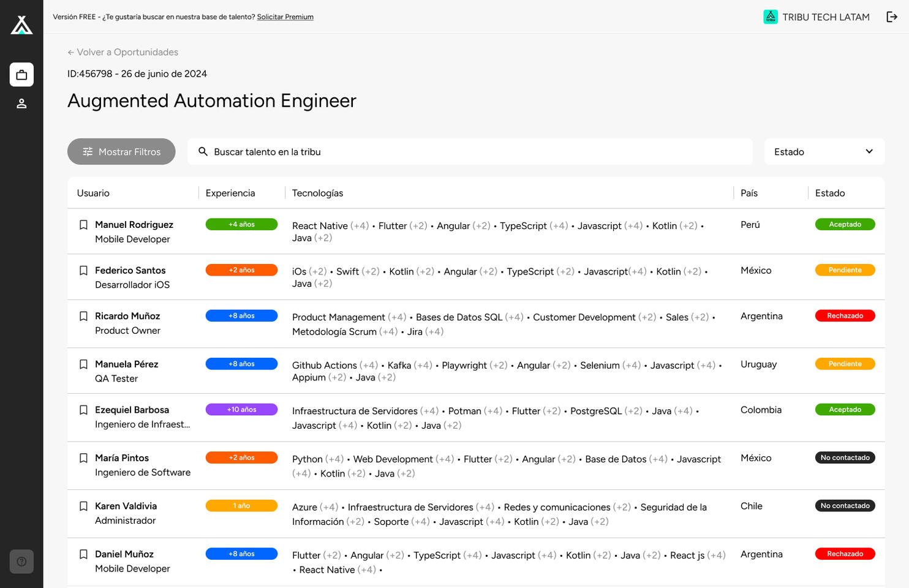909x588 pixels.
Task: Save Ricardo Muñoz with bookmark icon
Action: pyautogui.click(x=84, y=316)
